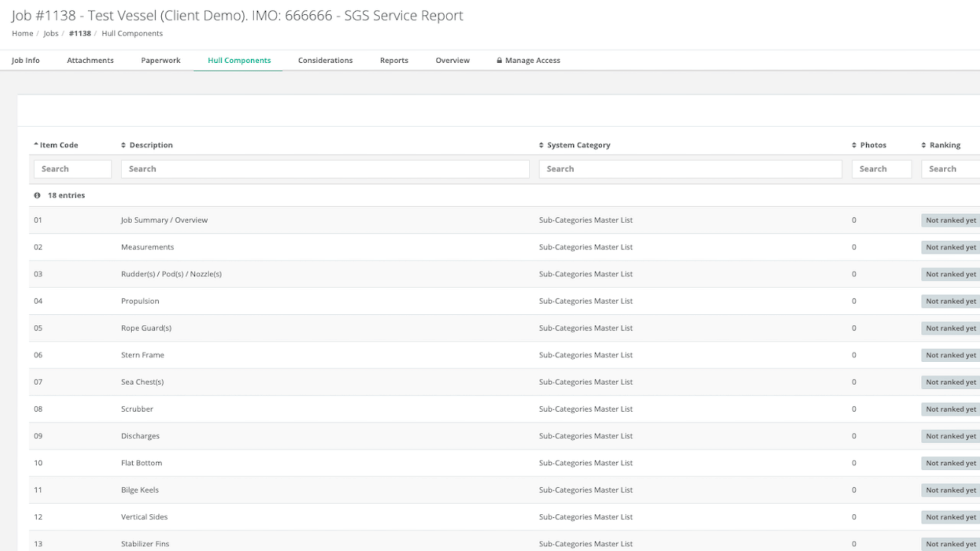Switch to the Reports tab
Image resolution: width=980 pixels, height=551 pixels.
(x=394, y=60)
